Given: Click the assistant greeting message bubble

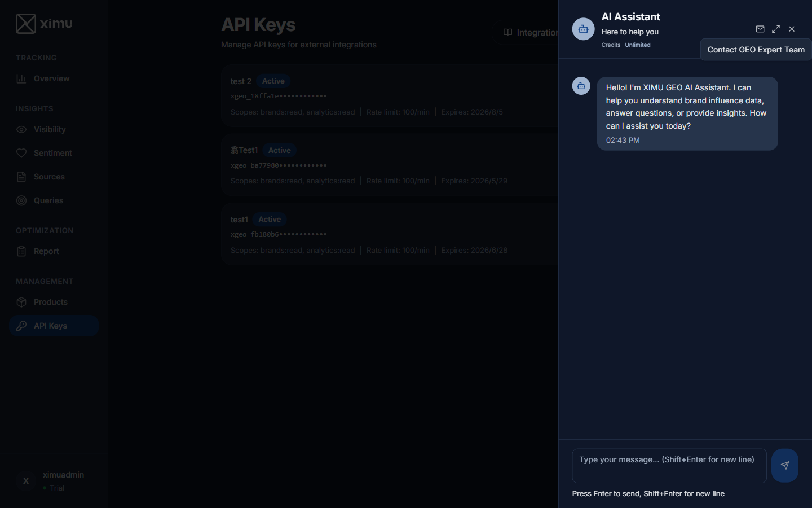Looking at the screenshot, I should point(687,113).
